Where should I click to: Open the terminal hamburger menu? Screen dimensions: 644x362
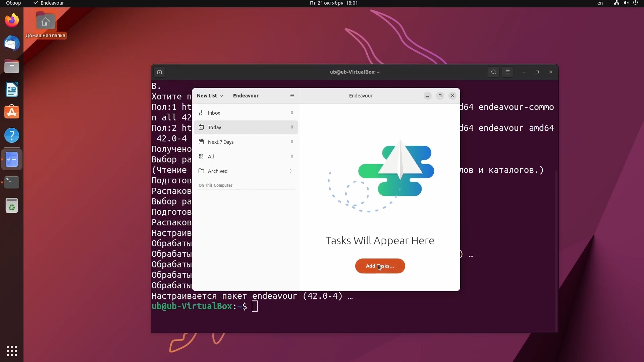[508, 72]
